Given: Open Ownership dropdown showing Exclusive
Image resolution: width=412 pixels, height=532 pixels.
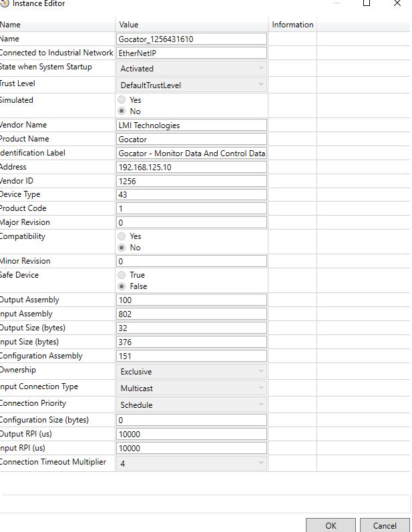Looking at the screenshot, I should click(x=192, y=371).
